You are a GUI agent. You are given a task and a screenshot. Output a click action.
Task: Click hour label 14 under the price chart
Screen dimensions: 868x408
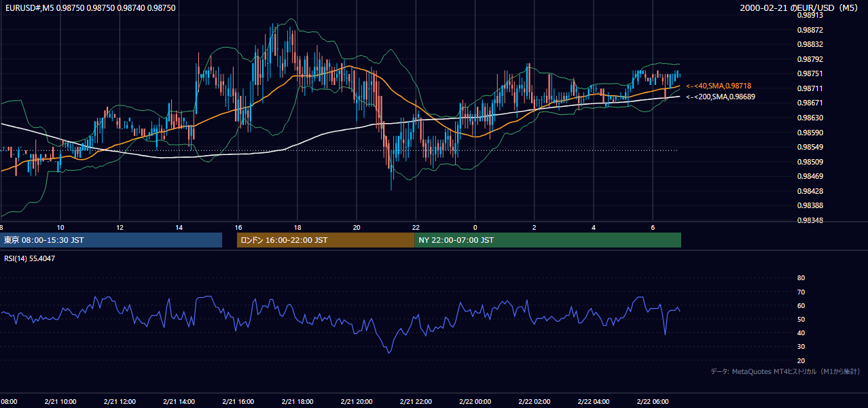179,227
